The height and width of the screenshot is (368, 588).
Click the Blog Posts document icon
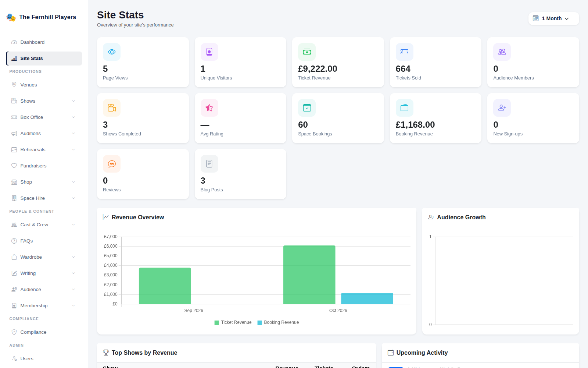click(209, 164)
